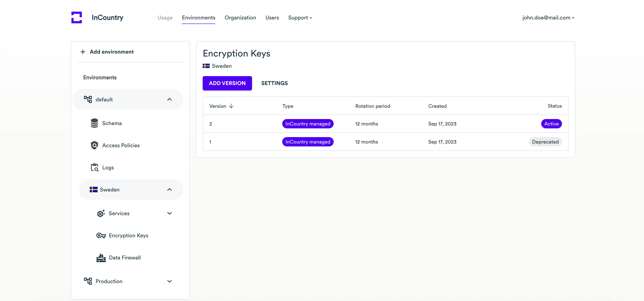The width and height of the screenshot is (644, 301).
Task: Collapse the Sweden country section
Action: 169,190
